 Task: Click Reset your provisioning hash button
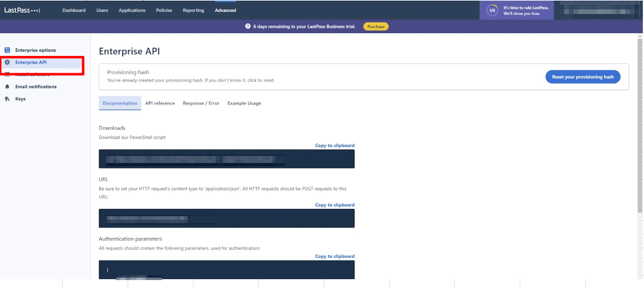click(583, 77)
